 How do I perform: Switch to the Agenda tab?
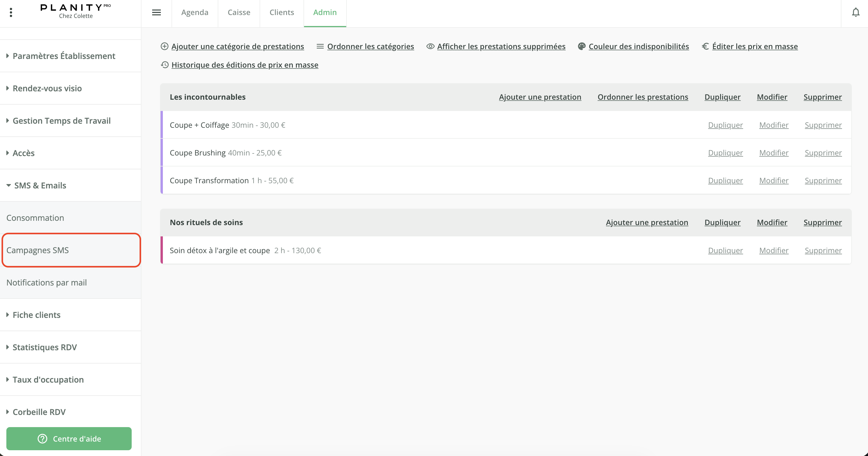[x=195, y=12]
